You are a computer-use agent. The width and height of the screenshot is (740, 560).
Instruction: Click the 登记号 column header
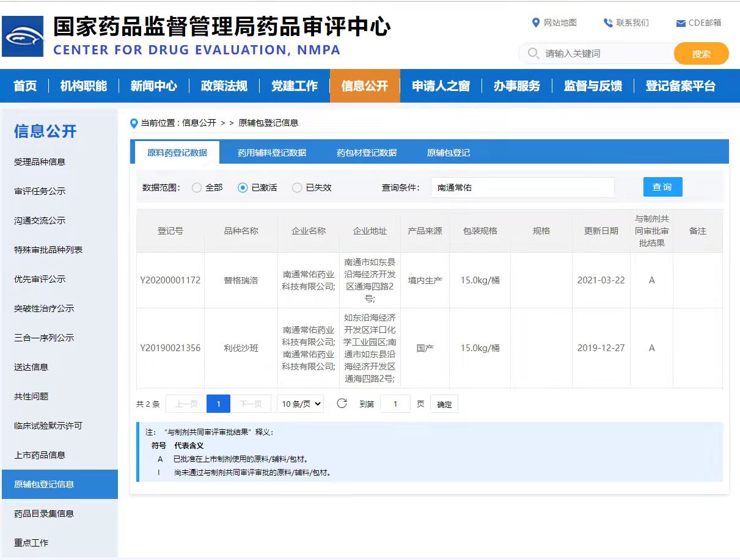[x=170, y=231]
